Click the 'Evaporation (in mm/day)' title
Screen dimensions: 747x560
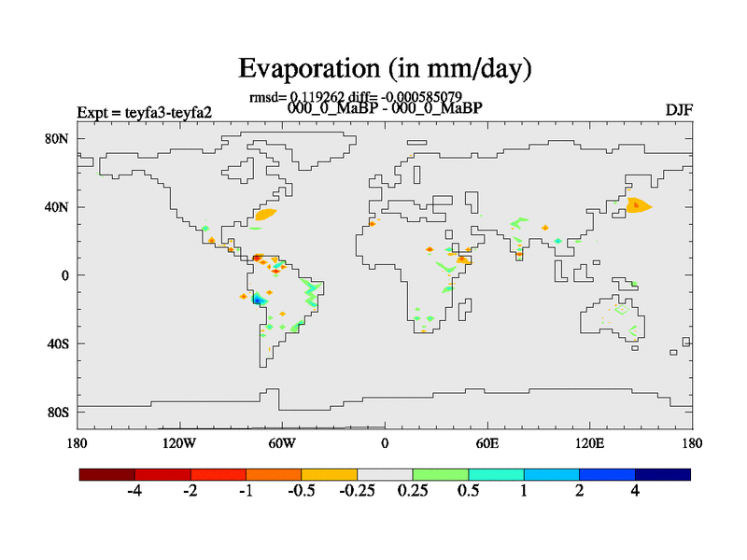(x=385, y=68)
